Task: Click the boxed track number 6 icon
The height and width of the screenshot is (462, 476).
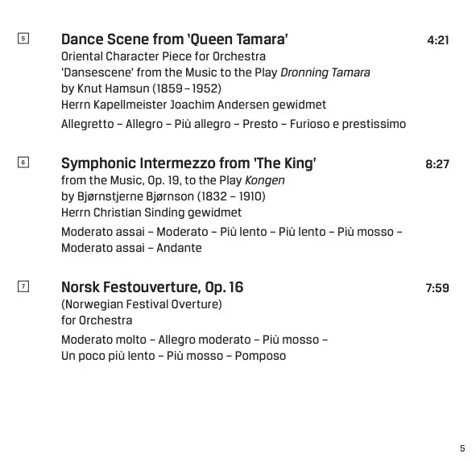Action: coord(23,163)
